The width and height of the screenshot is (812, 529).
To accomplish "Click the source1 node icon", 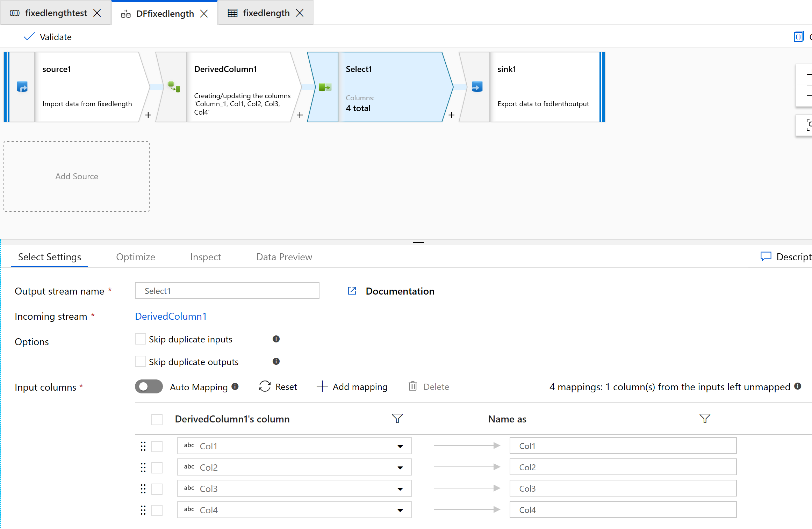I will 22,86.
